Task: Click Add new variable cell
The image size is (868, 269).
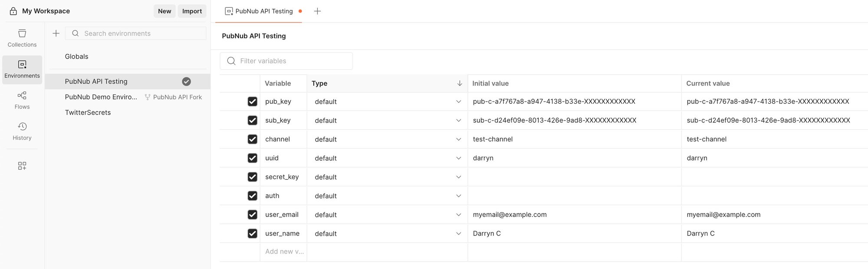Action: pos(284,252)
